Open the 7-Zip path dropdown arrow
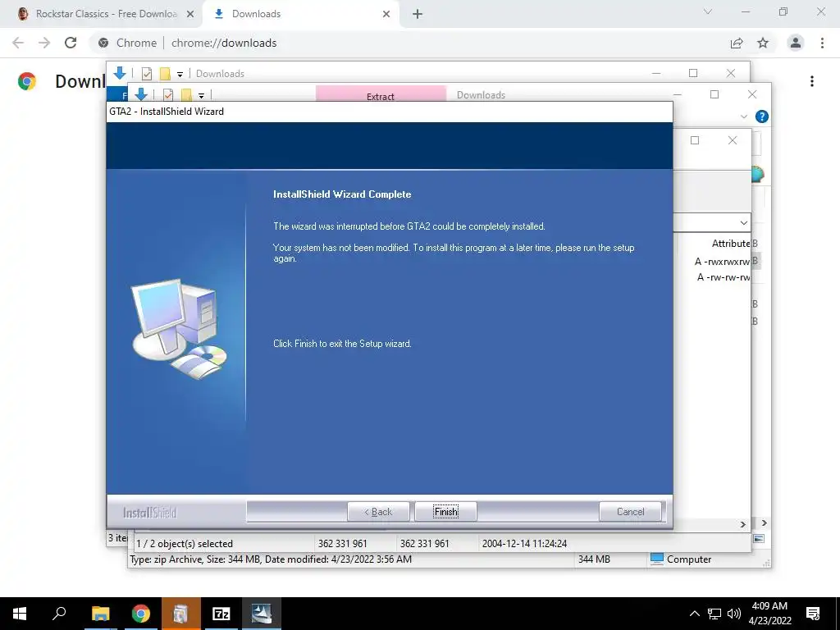840x630 pixels. pos(743,222)
